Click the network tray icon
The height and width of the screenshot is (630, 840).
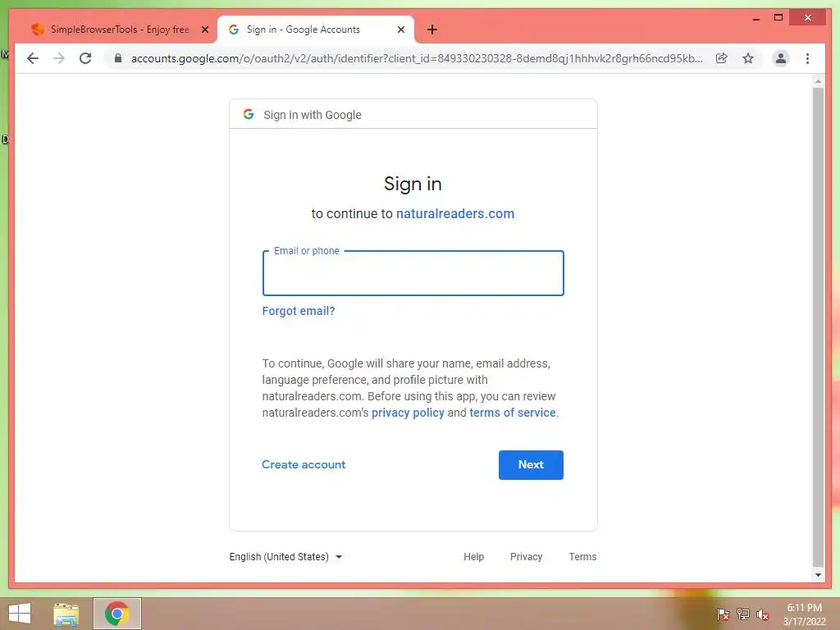point(742,614)
